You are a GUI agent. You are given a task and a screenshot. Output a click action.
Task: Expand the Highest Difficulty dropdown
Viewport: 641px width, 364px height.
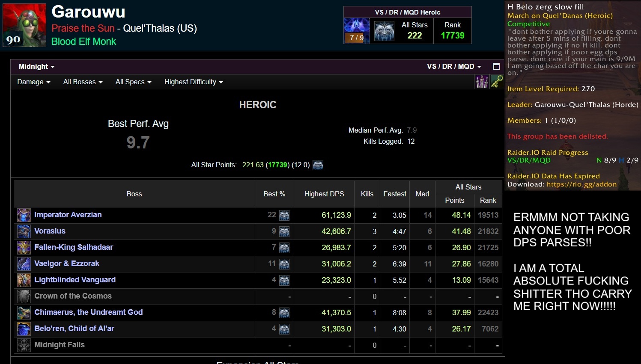194,82
